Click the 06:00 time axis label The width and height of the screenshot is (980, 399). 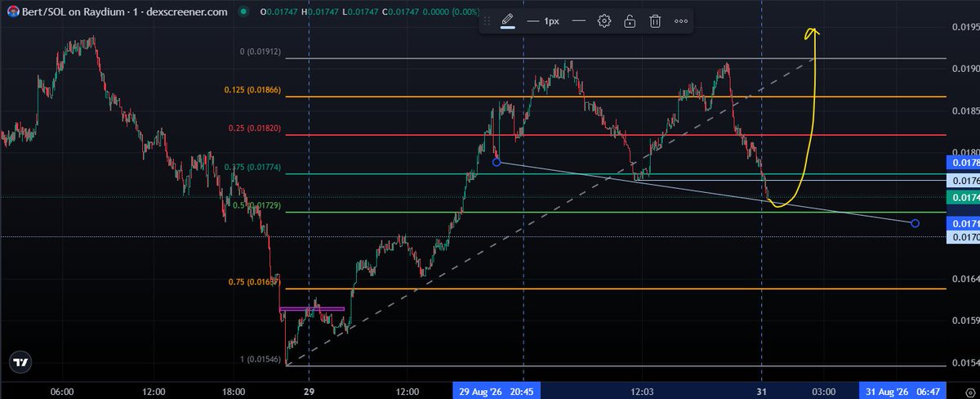pos(62,391)
